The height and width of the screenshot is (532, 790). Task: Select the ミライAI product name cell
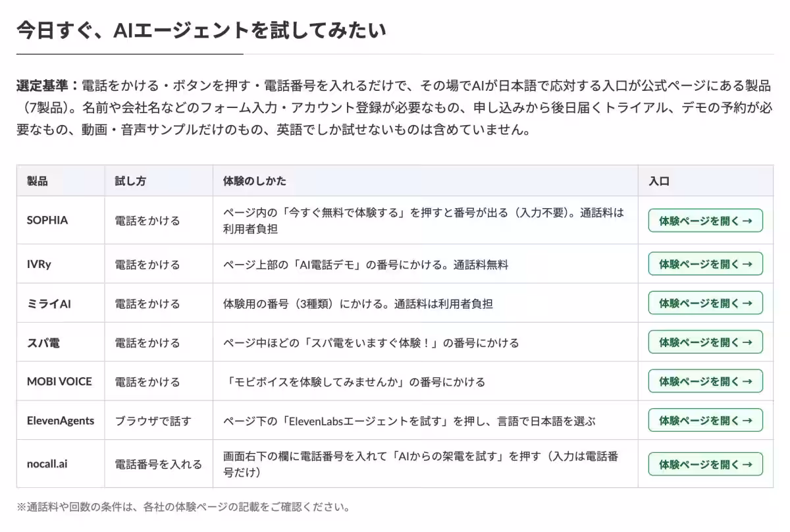coord(61,303)
